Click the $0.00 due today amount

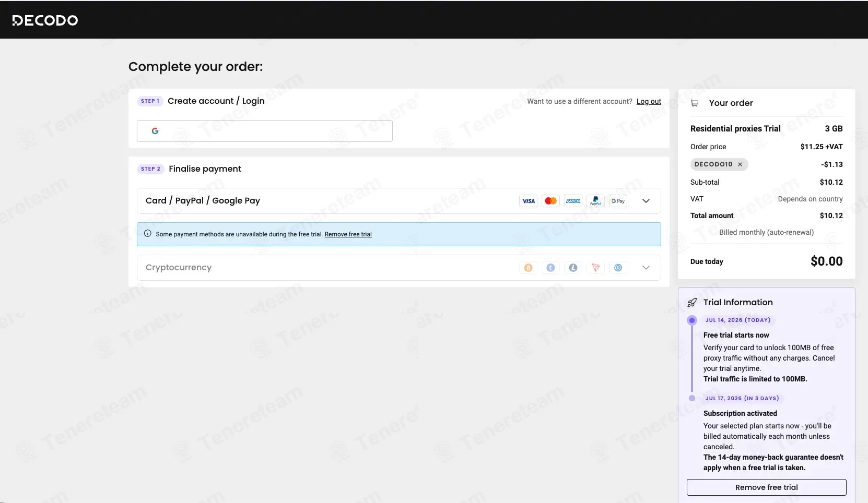826,261
